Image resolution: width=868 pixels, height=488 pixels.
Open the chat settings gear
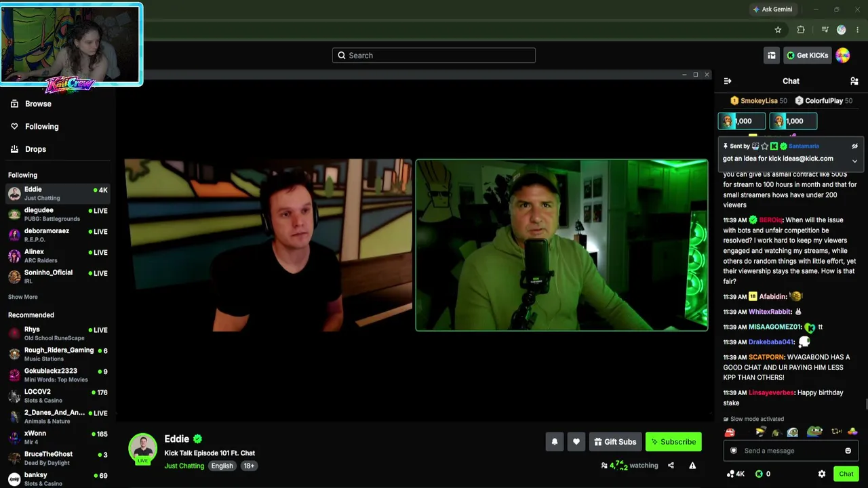pyautogui.click(x=822, y=474)
